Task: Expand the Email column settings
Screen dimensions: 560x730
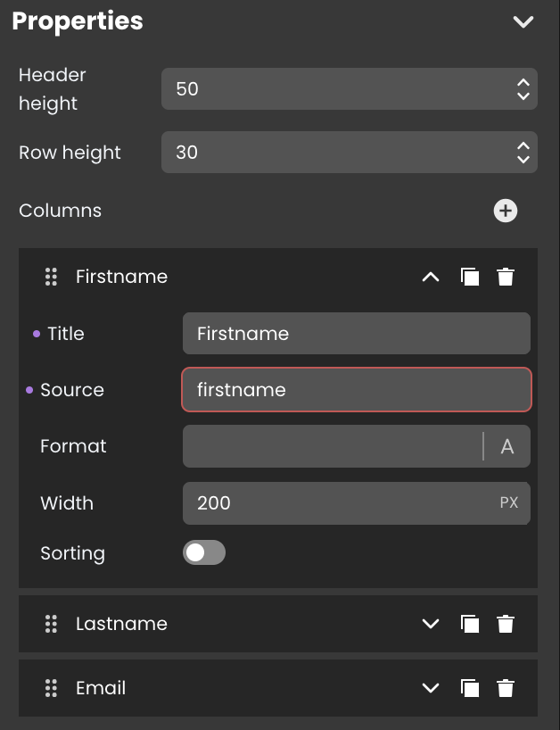Action: coord(431,688)
